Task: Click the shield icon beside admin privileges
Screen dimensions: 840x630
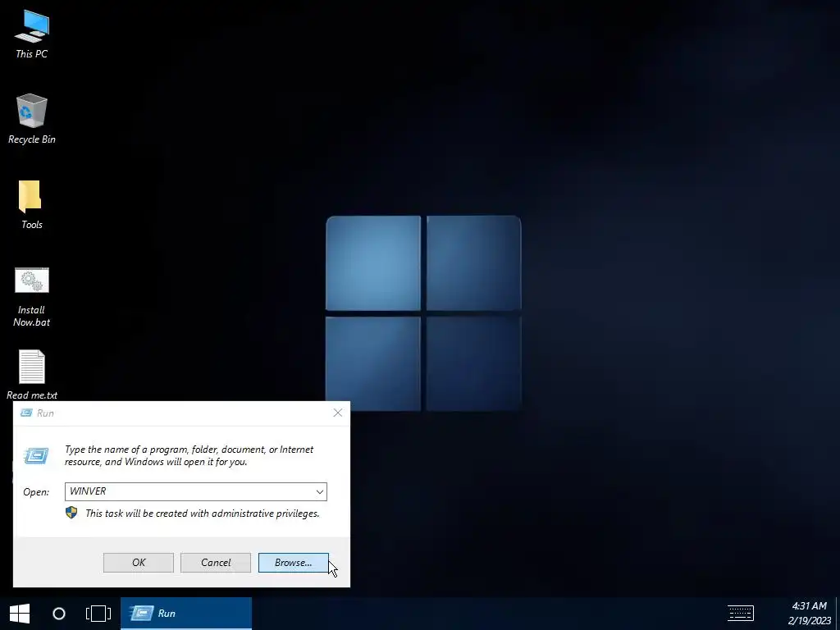Action: [71, 513]
